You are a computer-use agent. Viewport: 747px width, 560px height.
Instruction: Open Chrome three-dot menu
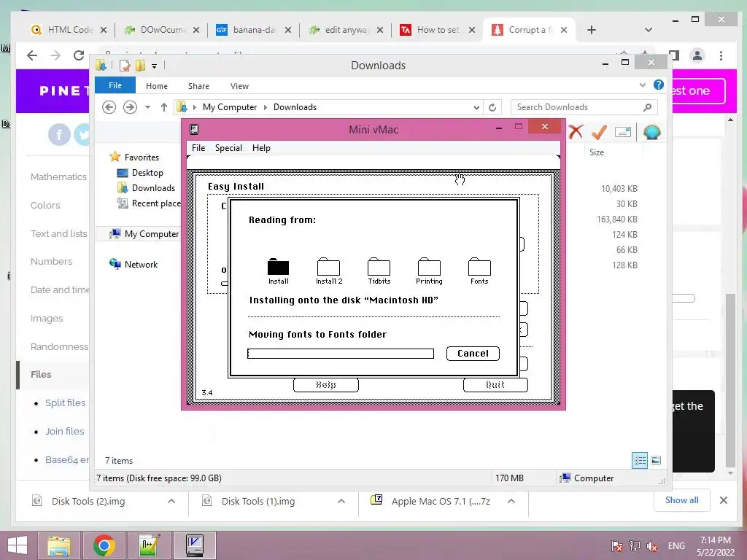coord(721,55)
